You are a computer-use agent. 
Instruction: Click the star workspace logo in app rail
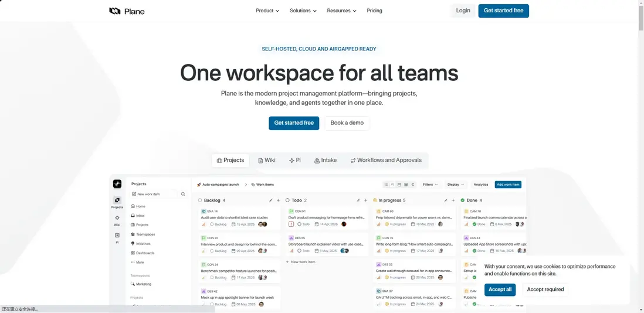pos(117,184)
